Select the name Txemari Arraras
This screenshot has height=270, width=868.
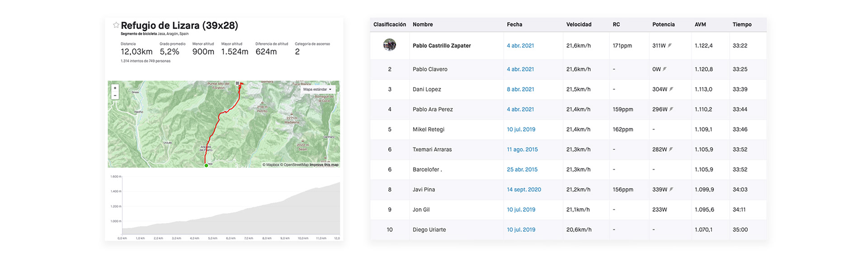(x=432, y=149)
